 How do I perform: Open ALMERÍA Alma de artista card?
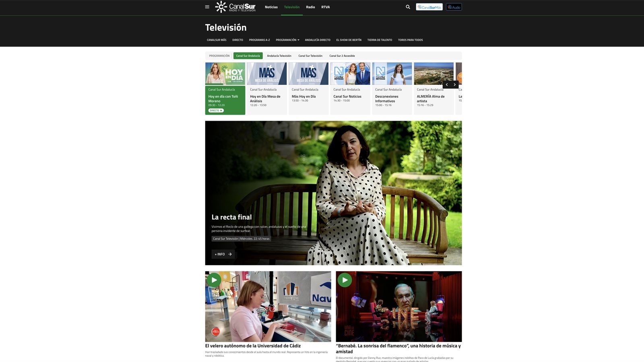pos(434,88)
